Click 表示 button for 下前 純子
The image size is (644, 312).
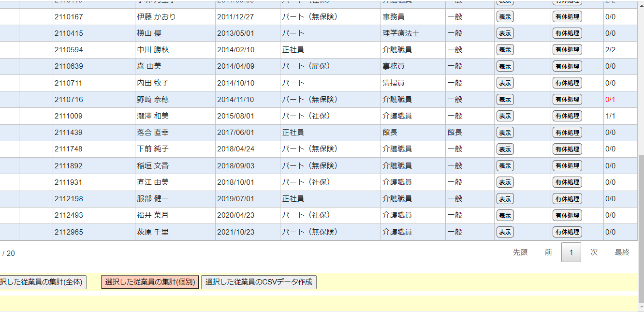click(505, 149)
